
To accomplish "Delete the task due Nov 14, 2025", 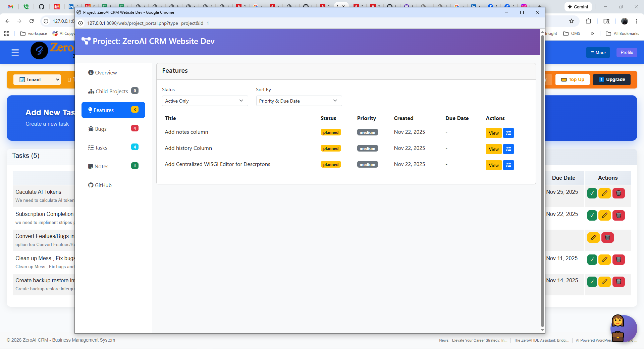I will click(x=619, y=282).
